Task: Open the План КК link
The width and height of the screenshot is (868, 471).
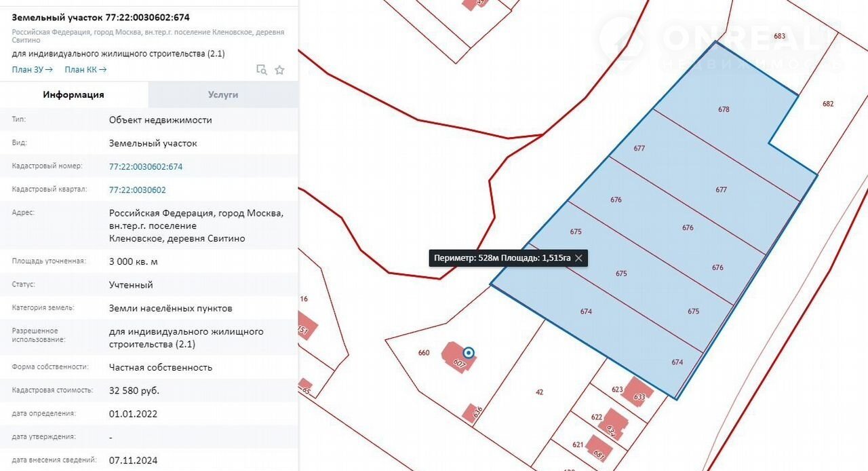Action: [x=85, y=69]
